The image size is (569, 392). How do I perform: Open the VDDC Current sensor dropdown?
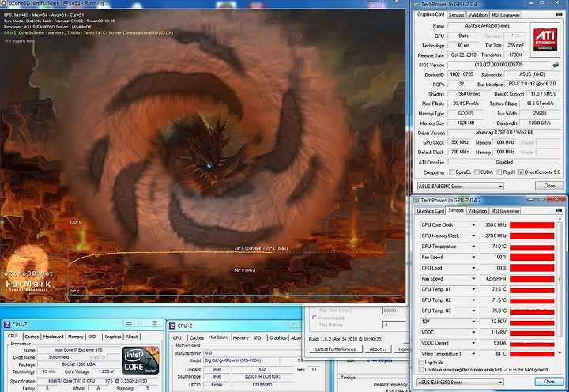tap(473, 343)
